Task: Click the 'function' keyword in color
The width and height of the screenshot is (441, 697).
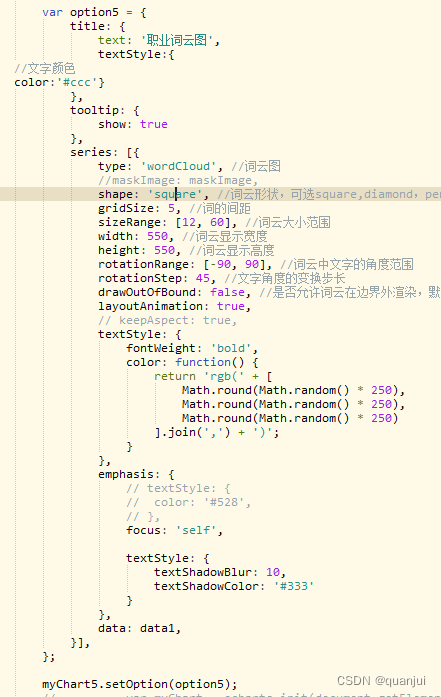Action: point(203,362)
